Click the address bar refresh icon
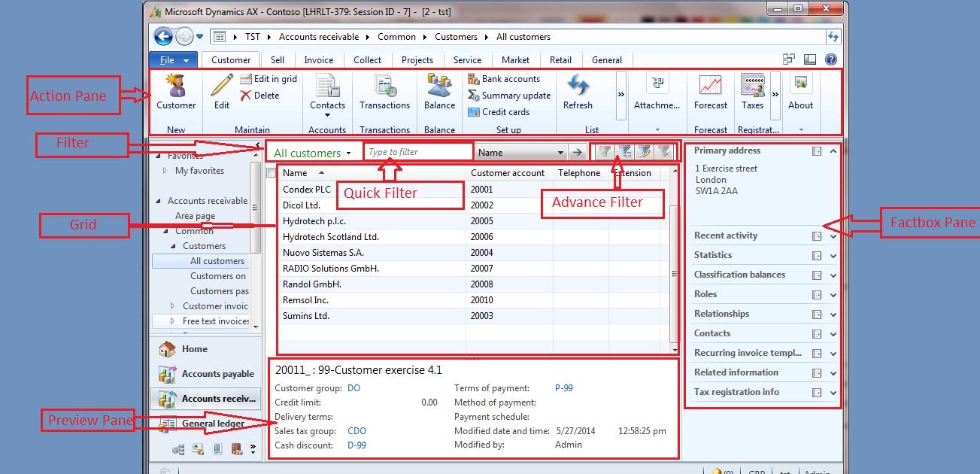Screen dimensions: 980x474 (x=833, y=36)
